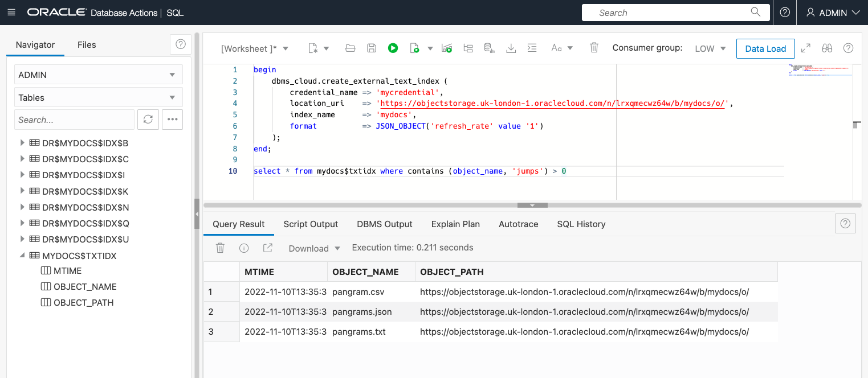Show SQL History via the database icon
Viewport: 868px width, 378px height.
tap(489, 48)
